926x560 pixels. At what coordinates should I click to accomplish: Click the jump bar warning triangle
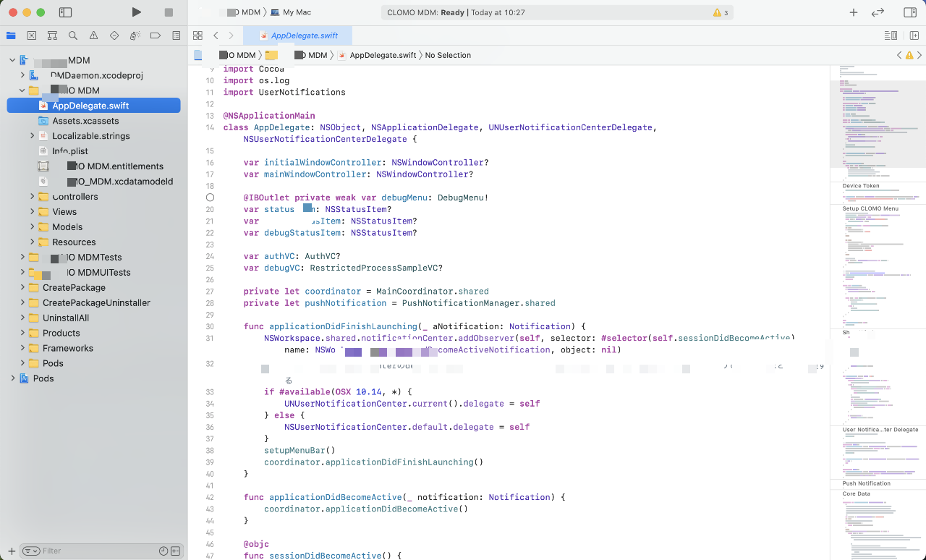point(909,55)
